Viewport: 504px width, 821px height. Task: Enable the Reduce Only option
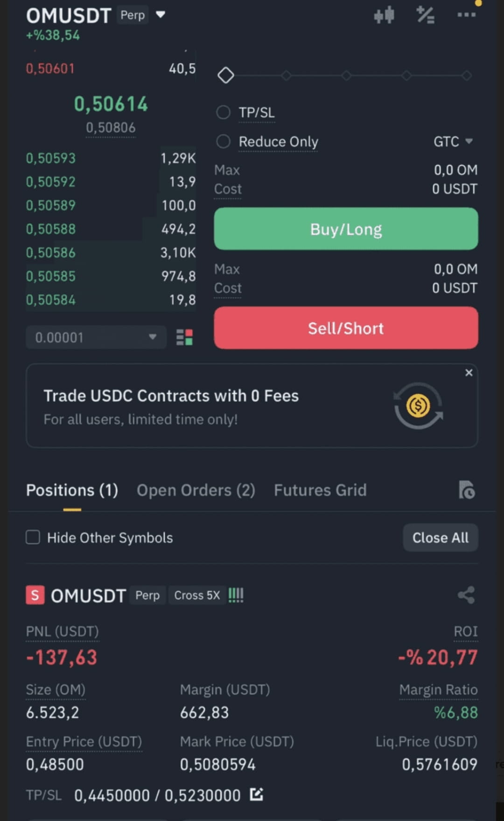(x=224, y=141)
